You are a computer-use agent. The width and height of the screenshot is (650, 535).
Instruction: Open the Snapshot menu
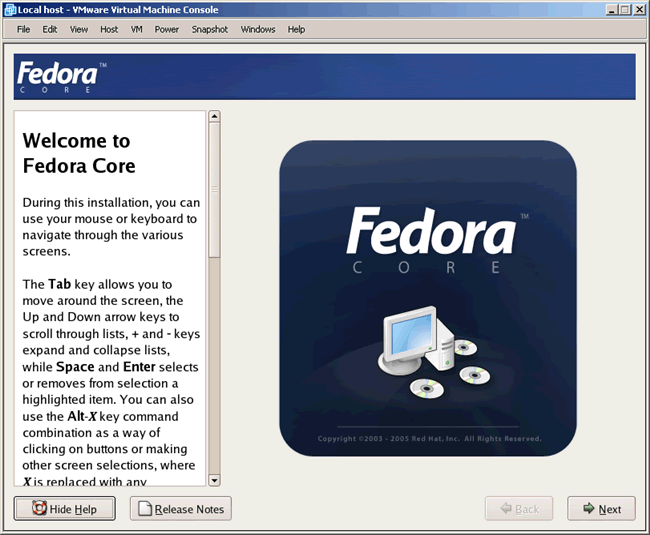pyautogui.click(x=210, y=29)
